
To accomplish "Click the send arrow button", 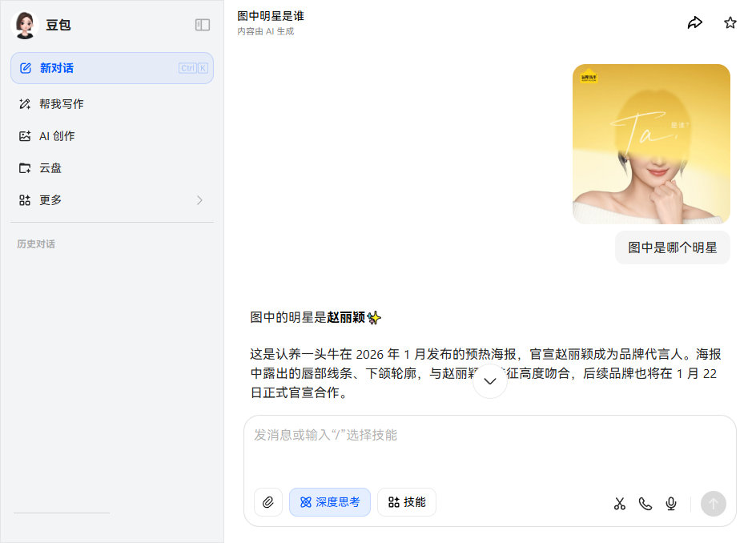I will click(713, 503).
